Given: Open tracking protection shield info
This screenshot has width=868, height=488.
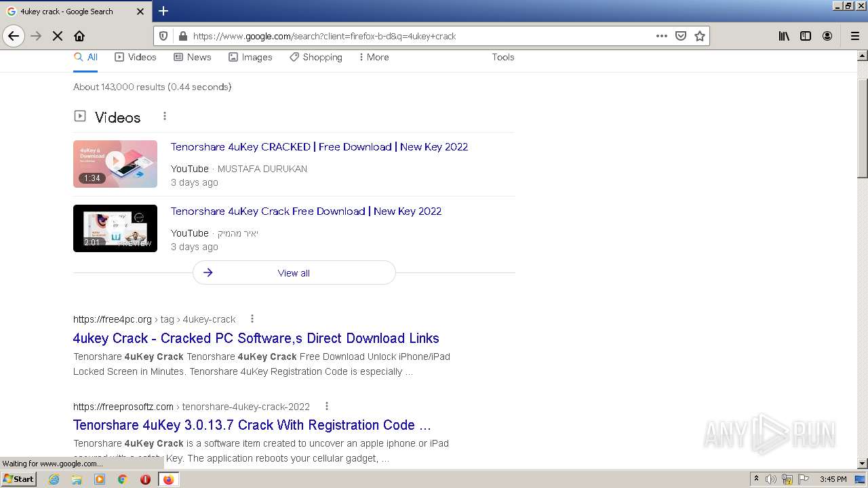Looking at the screenshot, I should [x=163, y=36].
